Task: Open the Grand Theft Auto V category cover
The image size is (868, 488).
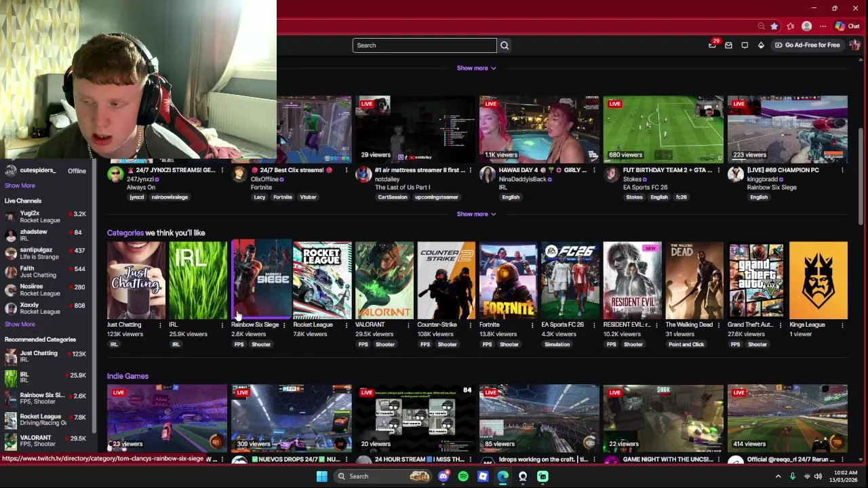Action: (757, 279)
